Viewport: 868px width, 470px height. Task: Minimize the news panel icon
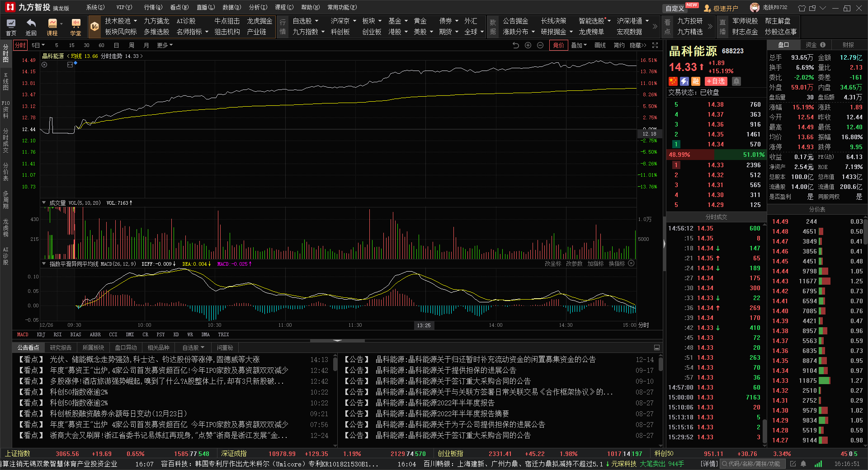pyautogui.click(x=657, y=348)
